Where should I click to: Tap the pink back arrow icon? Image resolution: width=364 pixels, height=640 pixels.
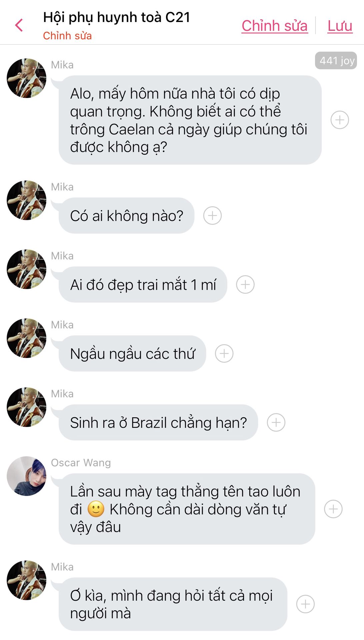(x=19, y=25)
